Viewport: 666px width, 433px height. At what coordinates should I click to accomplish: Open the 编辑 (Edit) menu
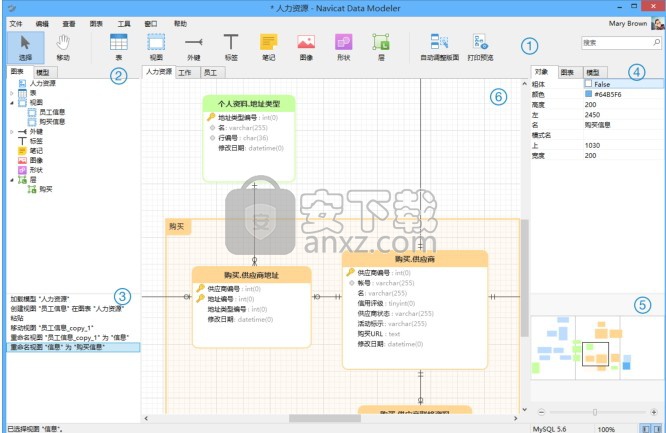coord(42,24)
